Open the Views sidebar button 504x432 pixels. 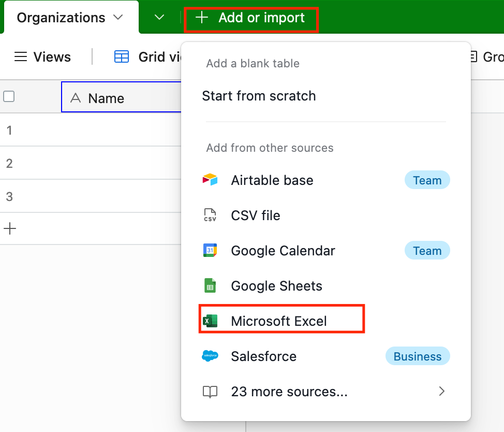click(x=42, y=57)
